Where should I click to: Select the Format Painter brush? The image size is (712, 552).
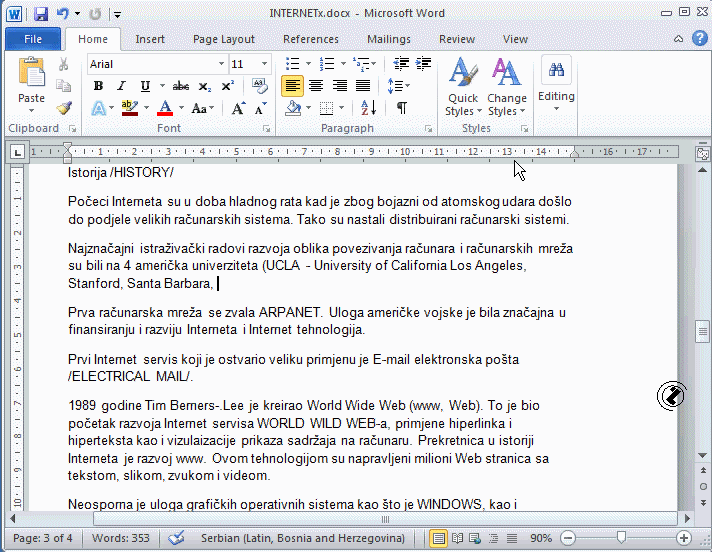coord(64,108)
